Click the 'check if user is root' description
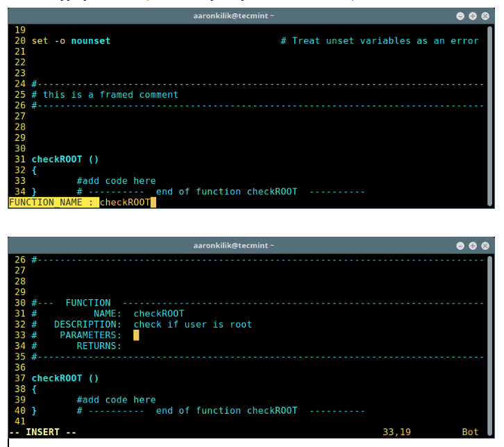This screenshot has width=504, height=447. click(192, 324)
